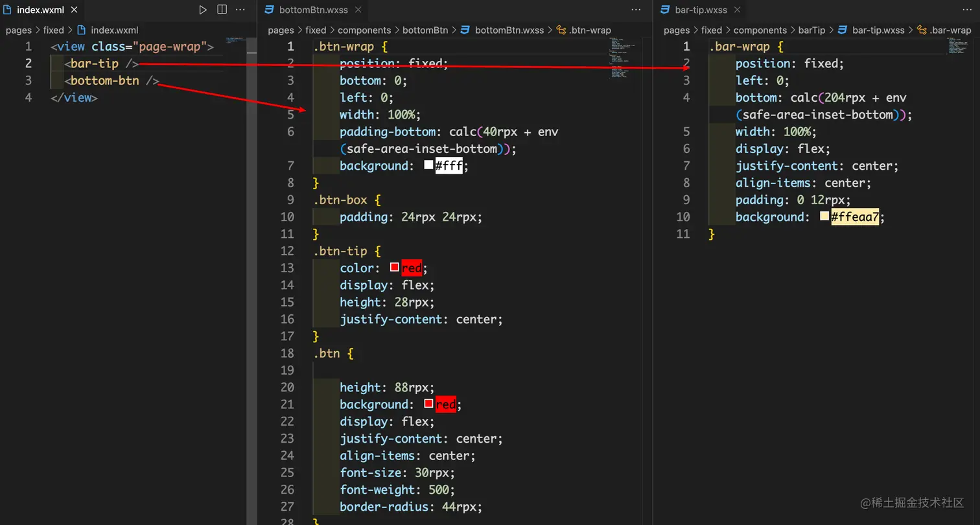Click the 'height: 28rpx' declaration

[387, 302]
